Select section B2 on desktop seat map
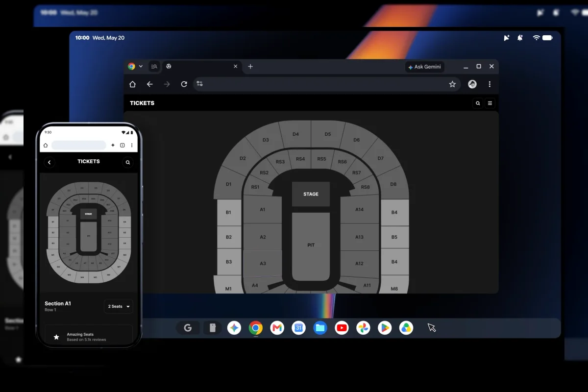 coord(229,237)
